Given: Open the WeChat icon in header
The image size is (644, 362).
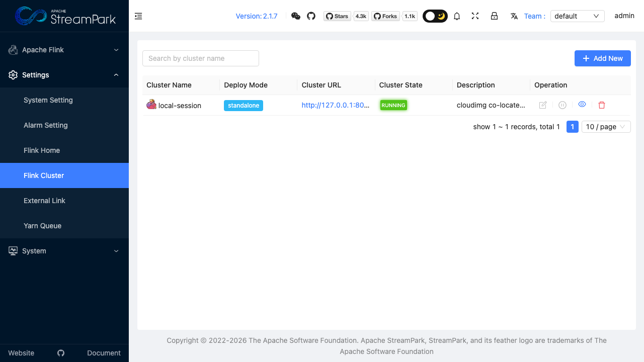Looking at the screenshot, I should 296,16.
